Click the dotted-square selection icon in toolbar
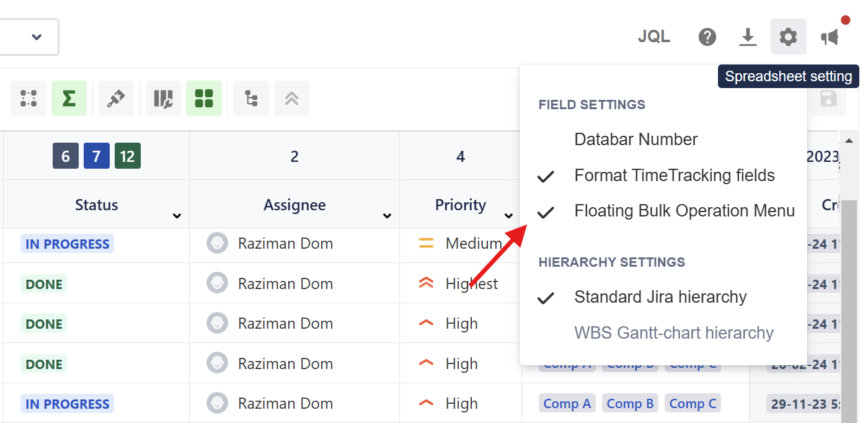The width and height of the screenshot is (868, 423). [29, 98]
